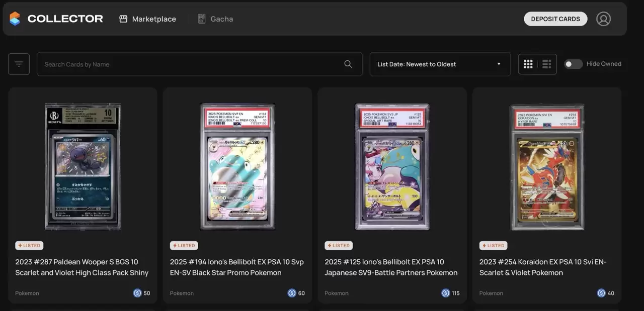
Task: Open the List Date sort dropdown
Action: click(440, 64)
